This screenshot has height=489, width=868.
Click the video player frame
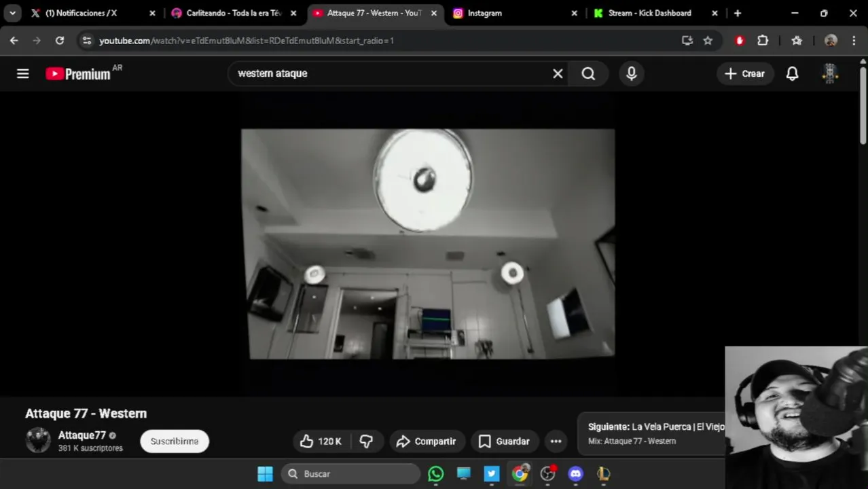tap(428, 244)
